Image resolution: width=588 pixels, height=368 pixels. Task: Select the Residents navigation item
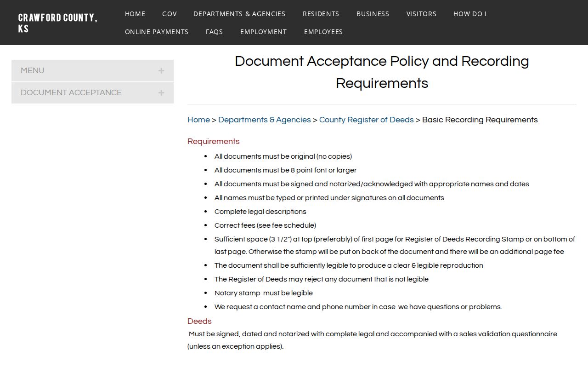(321, 14)
